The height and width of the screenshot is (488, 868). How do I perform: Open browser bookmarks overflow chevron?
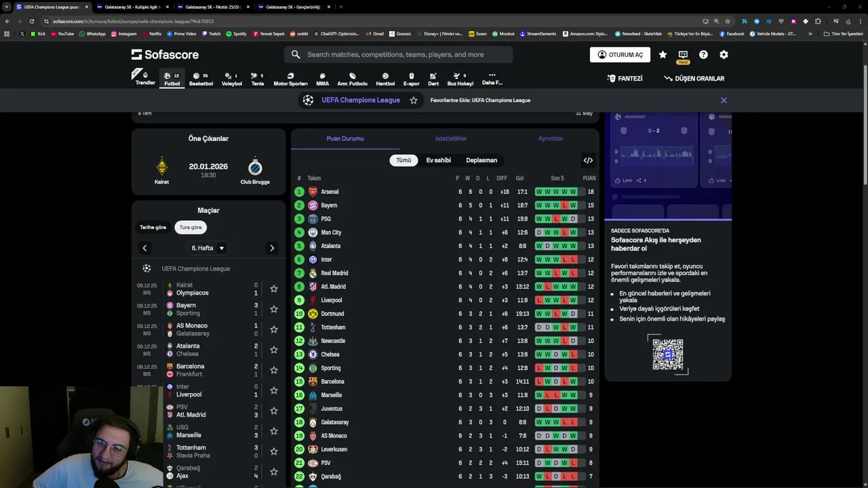pos(810,33)
